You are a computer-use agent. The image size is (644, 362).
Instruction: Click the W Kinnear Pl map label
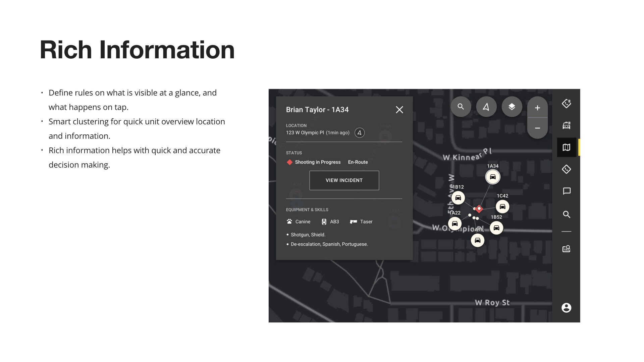click(x=468, y=154)
